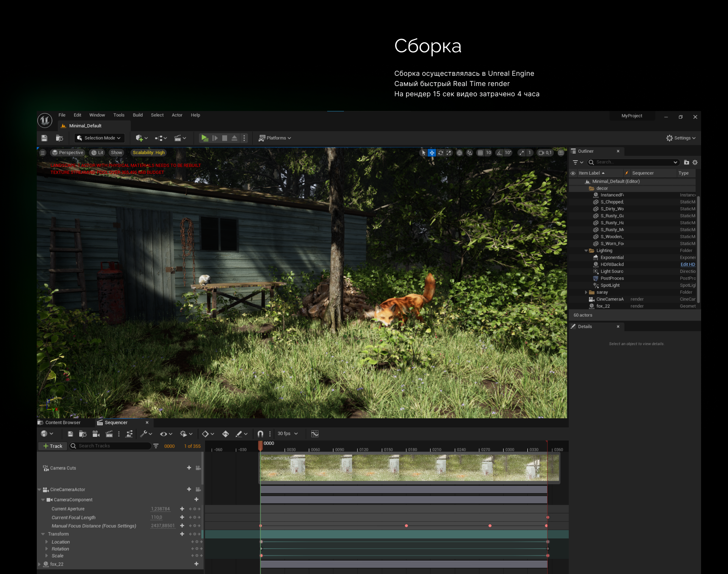This screenshot has height=574, width=728.
Task: Toggle Sequencer magnet snapping
Action: pyautogui.click(x=260, y=434)
